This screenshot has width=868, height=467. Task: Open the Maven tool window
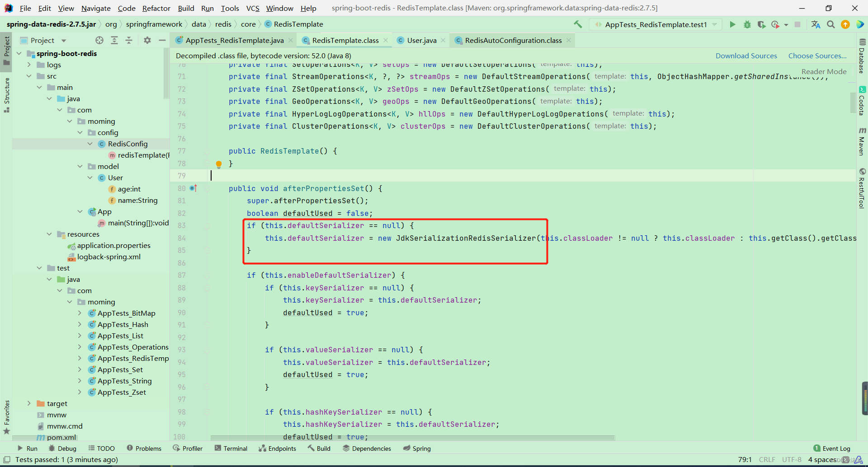point(862,141)
